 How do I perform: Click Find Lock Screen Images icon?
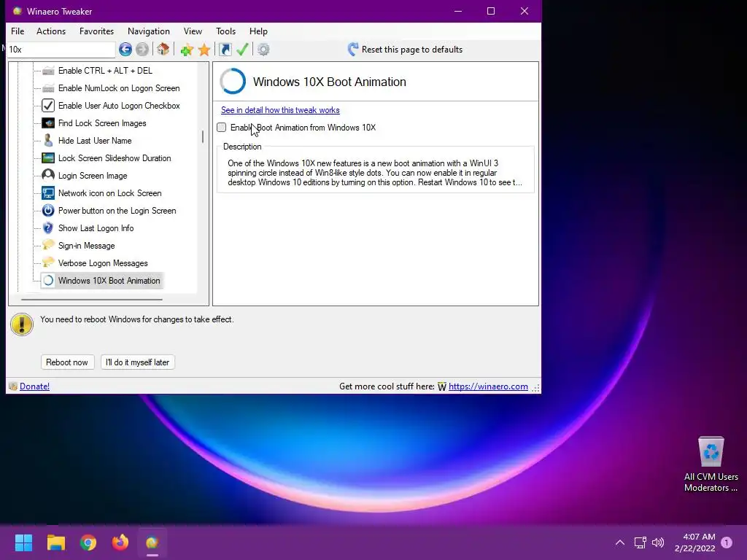pos(48,122)
